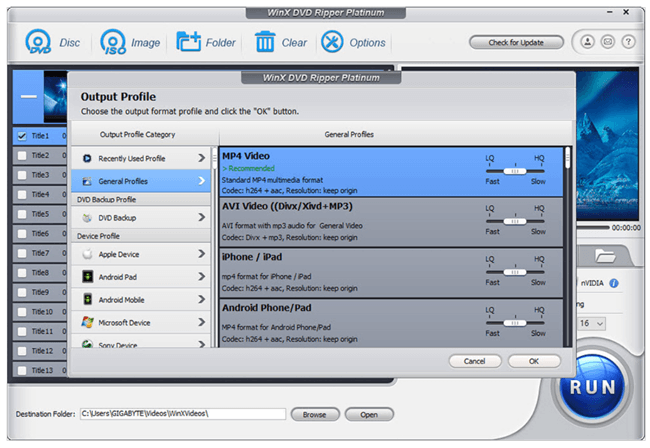
Task: Click the Destination Folder path field
Action: coord(182,414)
